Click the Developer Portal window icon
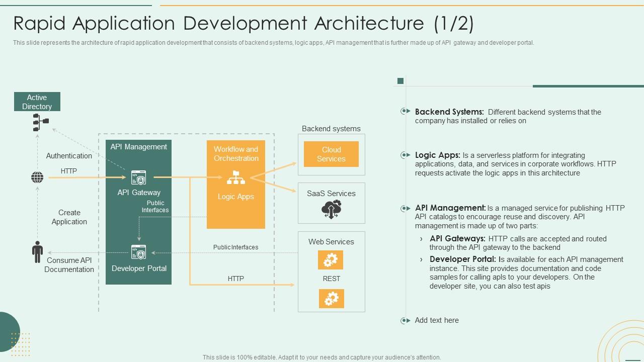Image resolution: width=644 pixels, height=362 pixels. click(138, 252)
